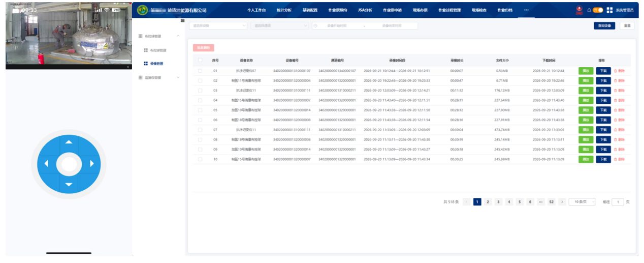Image resolution: width=644 pixels, height=263 pixels.
Task: Collapse the sidebar with the hamburger icon
Action: coord(183,20)
